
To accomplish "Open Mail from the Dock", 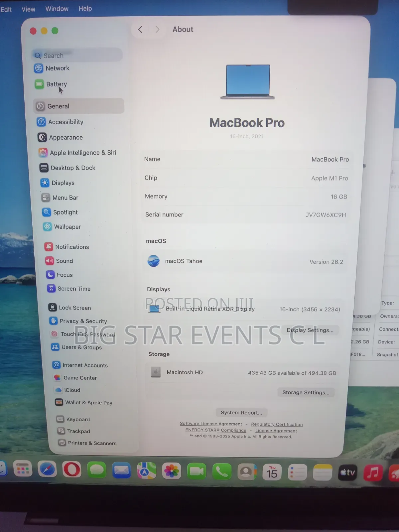I will (x=121, y=471).
